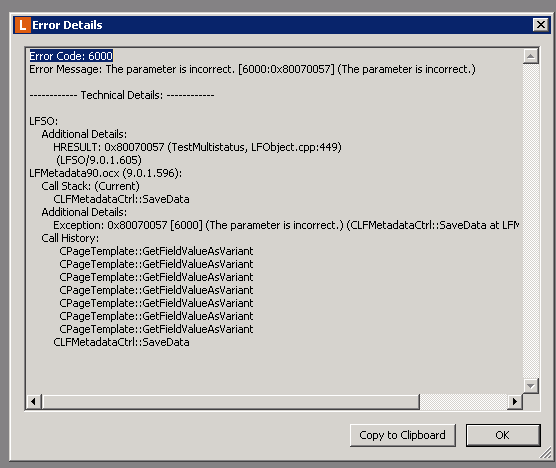Click the horizontal scrollbar right arrow
This screenshot has height=468, width=556.
tap(515, 402)
